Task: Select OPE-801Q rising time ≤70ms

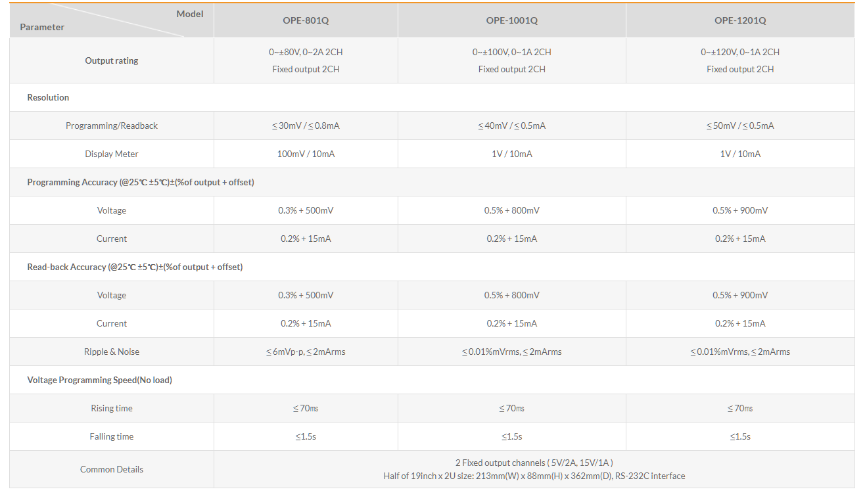Action: click(306, 408)
